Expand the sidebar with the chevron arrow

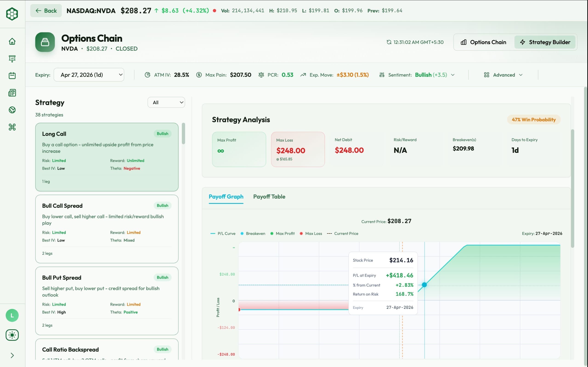[12, 355]
